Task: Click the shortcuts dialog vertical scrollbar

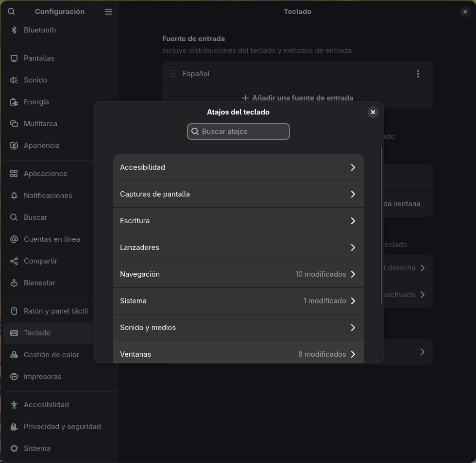Action: click(x=381, y=226)
